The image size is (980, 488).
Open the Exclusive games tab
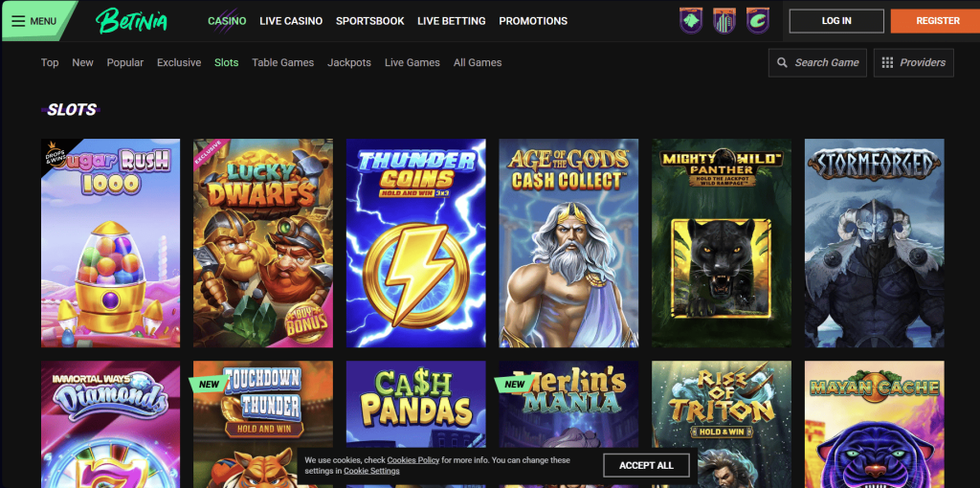tap(179, 62)
